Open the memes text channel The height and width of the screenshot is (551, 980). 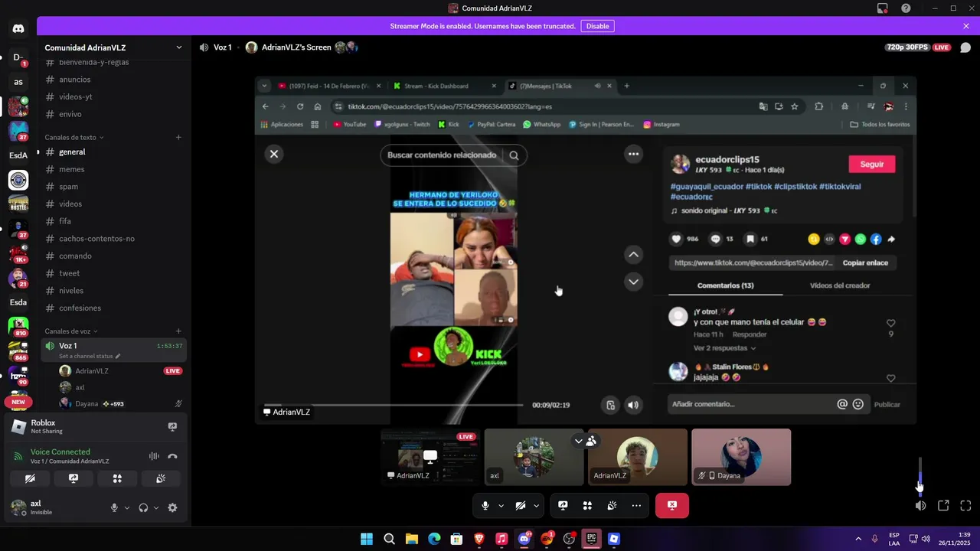coord(114,169)
